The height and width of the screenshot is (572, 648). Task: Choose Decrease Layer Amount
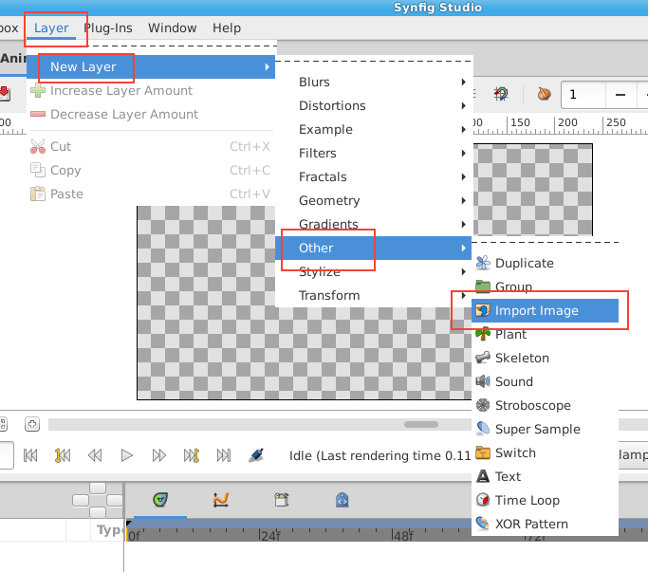click(151, 114)
